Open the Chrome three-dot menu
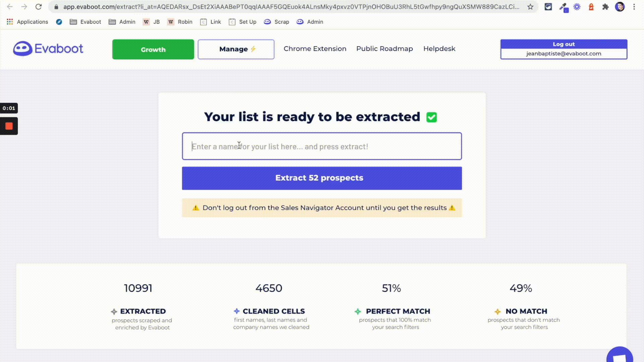Viewport: 644px width, 362px height. coord(634,7)
